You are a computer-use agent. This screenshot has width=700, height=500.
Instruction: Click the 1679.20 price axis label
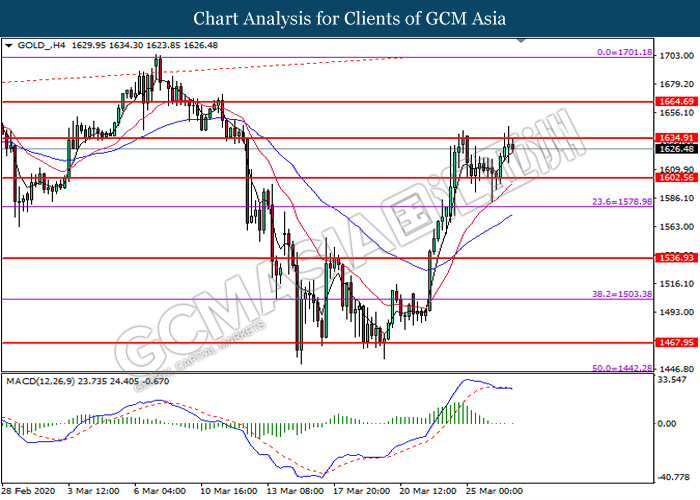677,84
